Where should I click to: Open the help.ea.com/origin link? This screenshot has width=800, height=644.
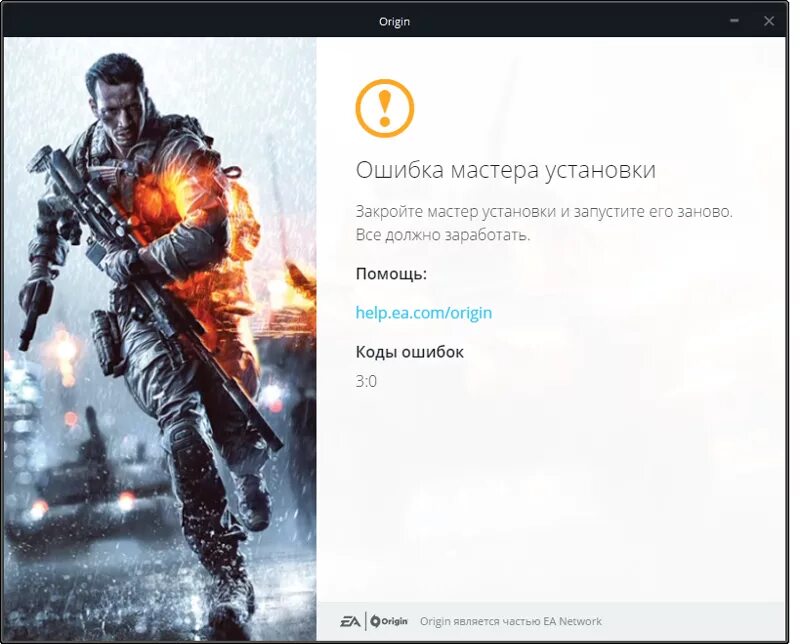point(423,312)
